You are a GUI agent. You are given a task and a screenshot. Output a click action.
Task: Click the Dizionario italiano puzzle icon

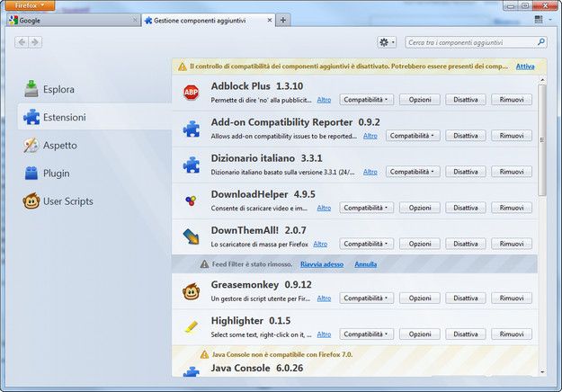pyautogui.click(x=192, y=165)
